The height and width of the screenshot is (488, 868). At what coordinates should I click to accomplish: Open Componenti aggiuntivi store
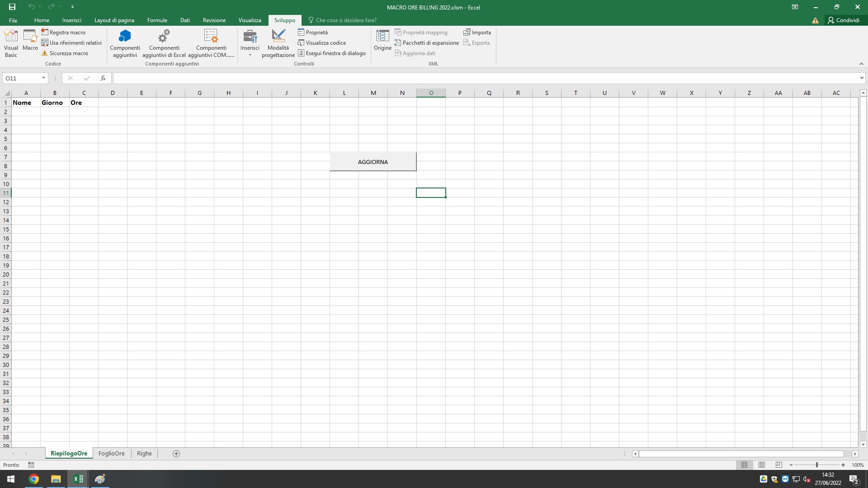125,43
